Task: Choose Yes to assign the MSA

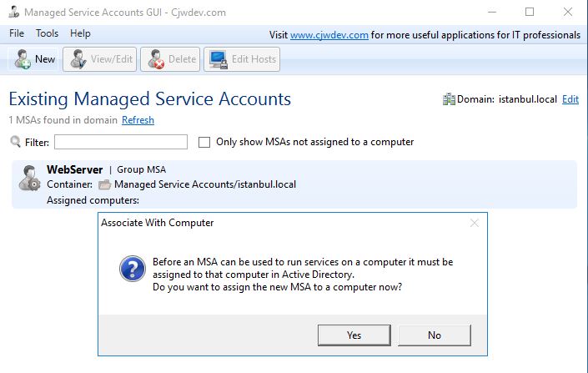Action: pos(354,335)
